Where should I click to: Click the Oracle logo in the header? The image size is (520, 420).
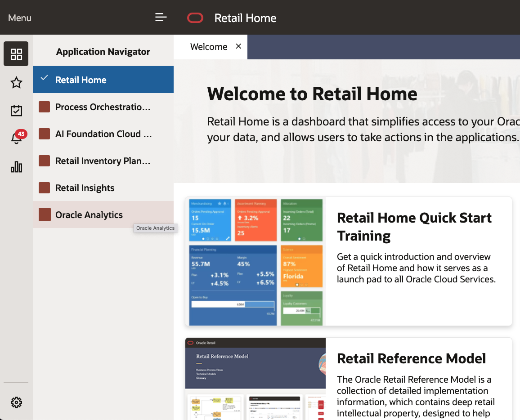(x=195, y=18)
